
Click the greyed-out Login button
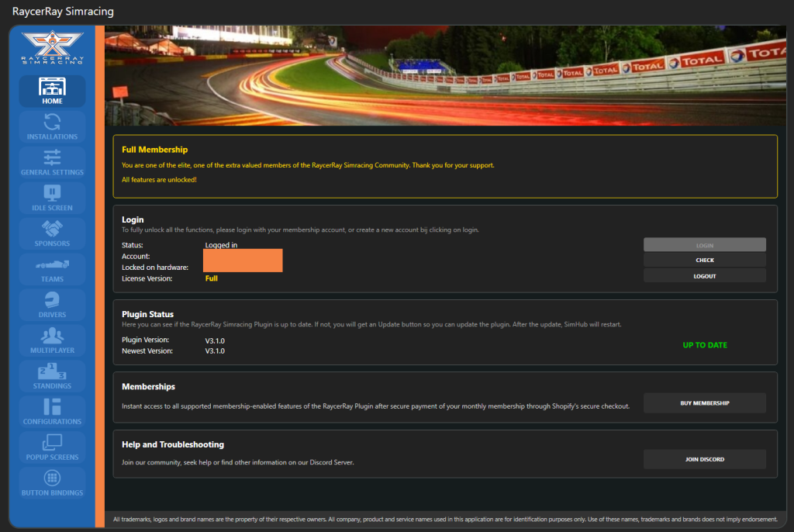point(704,245)
